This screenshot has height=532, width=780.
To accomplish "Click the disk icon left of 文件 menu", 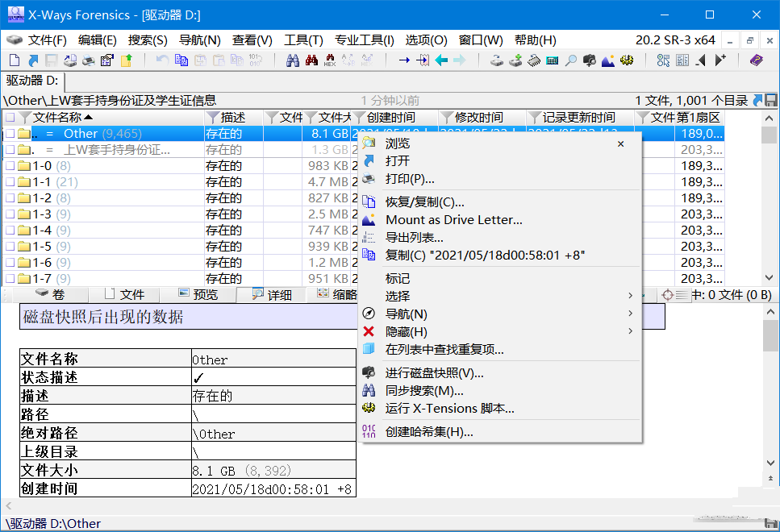I will click(x=14, y=39).
